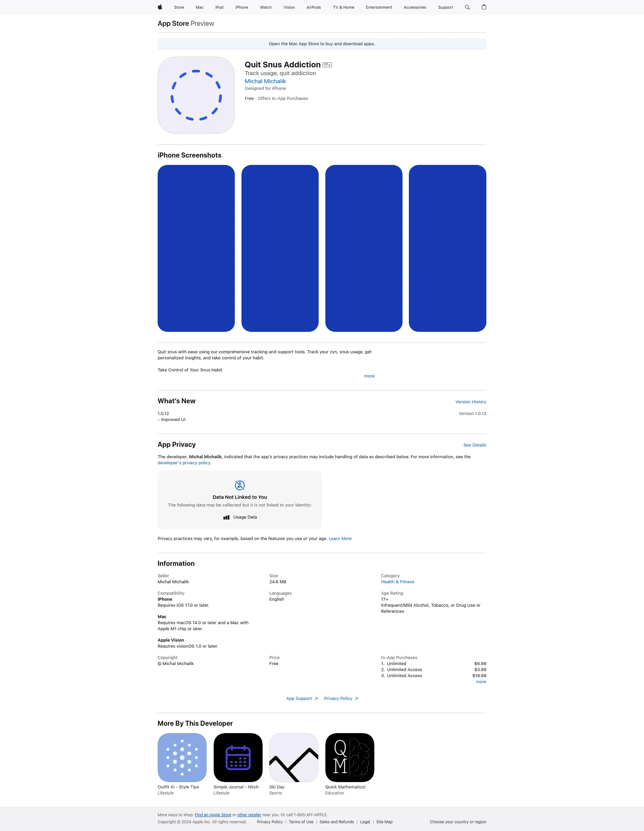The image size is (644, 831).
Task: Click the search icon in the top navigation
Action: click(468, 7)
